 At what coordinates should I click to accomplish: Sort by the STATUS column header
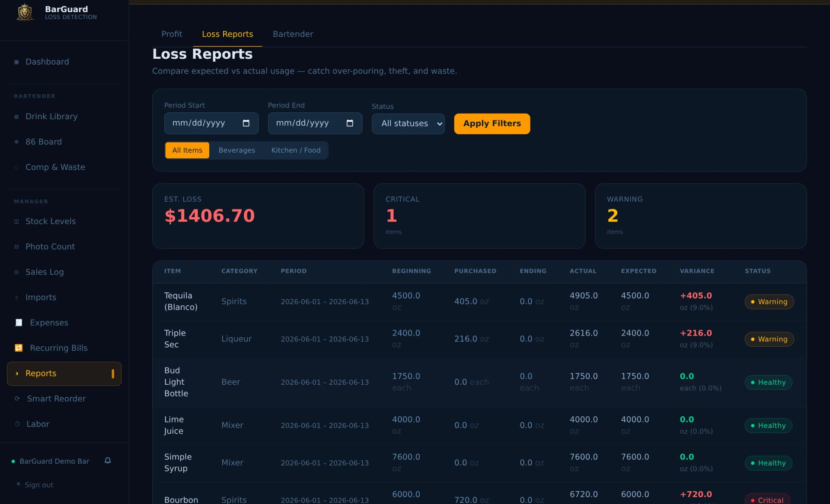point(757,271)
